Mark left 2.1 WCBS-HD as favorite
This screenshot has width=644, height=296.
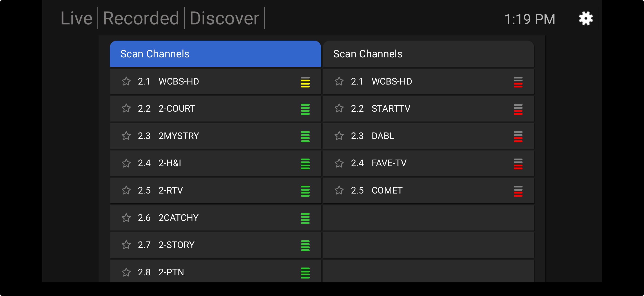pyautogui.click(x=126, y=81)
